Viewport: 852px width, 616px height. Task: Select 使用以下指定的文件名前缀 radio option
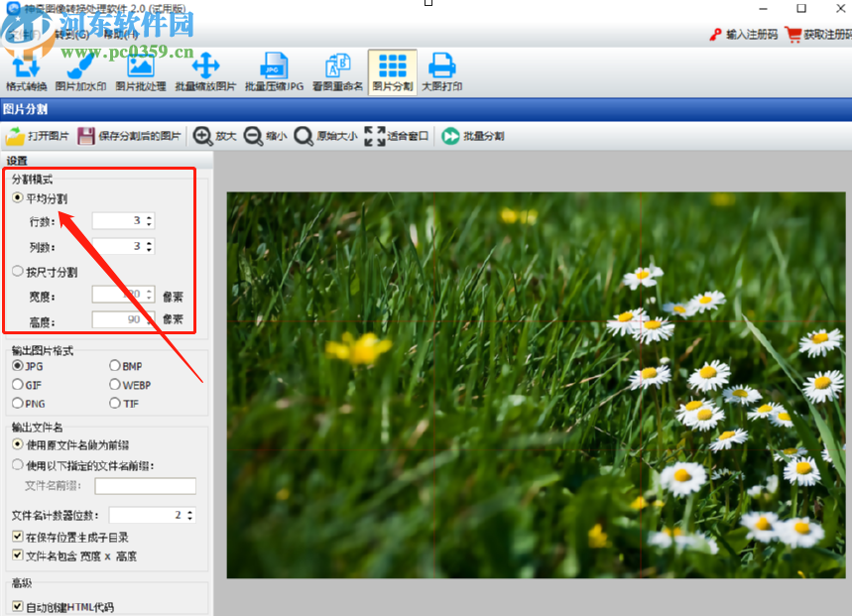pos(18,465)
